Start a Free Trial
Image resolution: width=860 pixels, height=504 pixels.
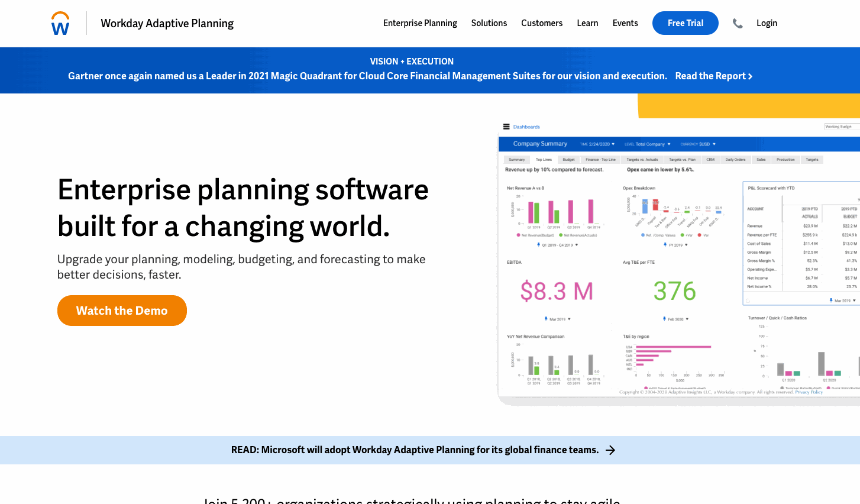(686, 23)
